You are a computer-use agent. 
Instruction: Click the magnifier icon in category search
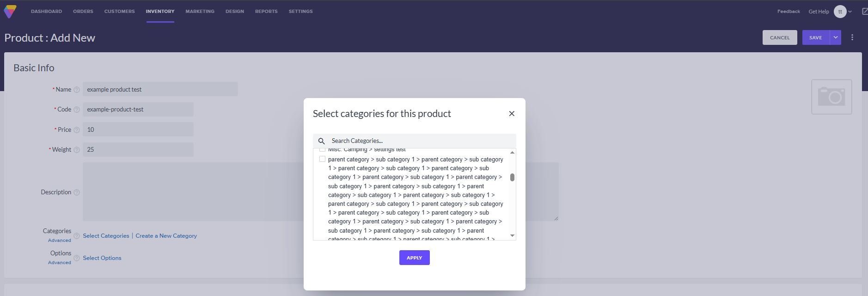pyautogui.click(x=322, y=141)
